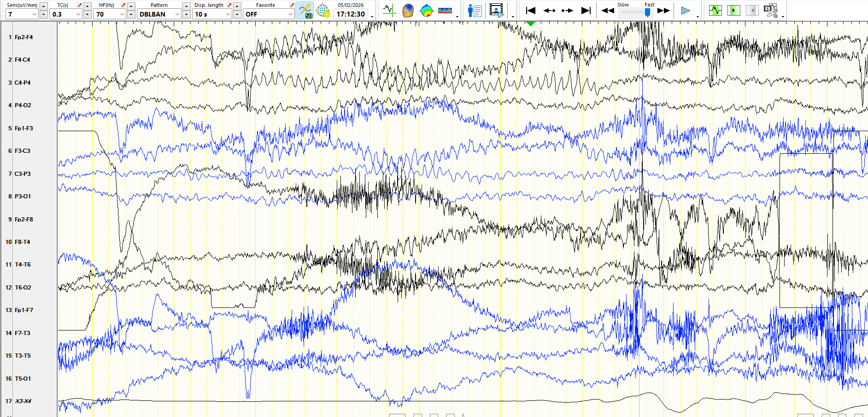
Task: Open the Sens(uV/mm) dropdown
Action: click(22, 14)
